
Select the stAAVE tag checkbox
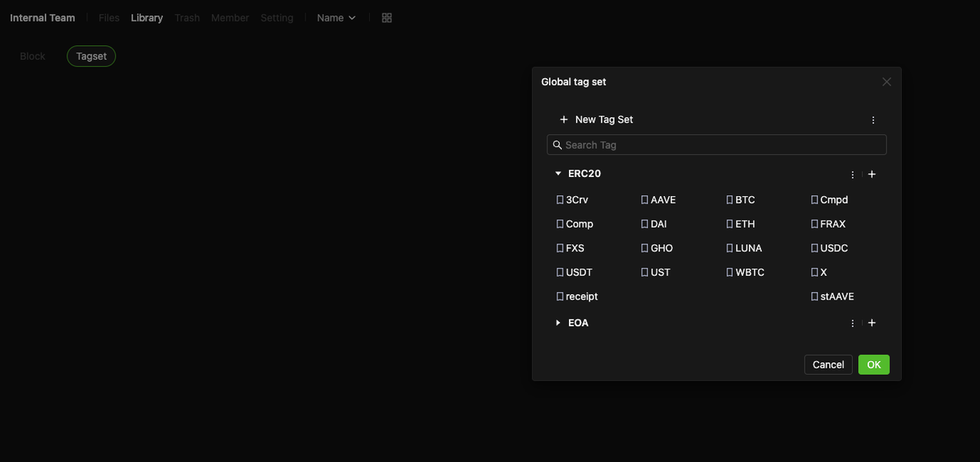pyautogui.click(x=815, y=297)
